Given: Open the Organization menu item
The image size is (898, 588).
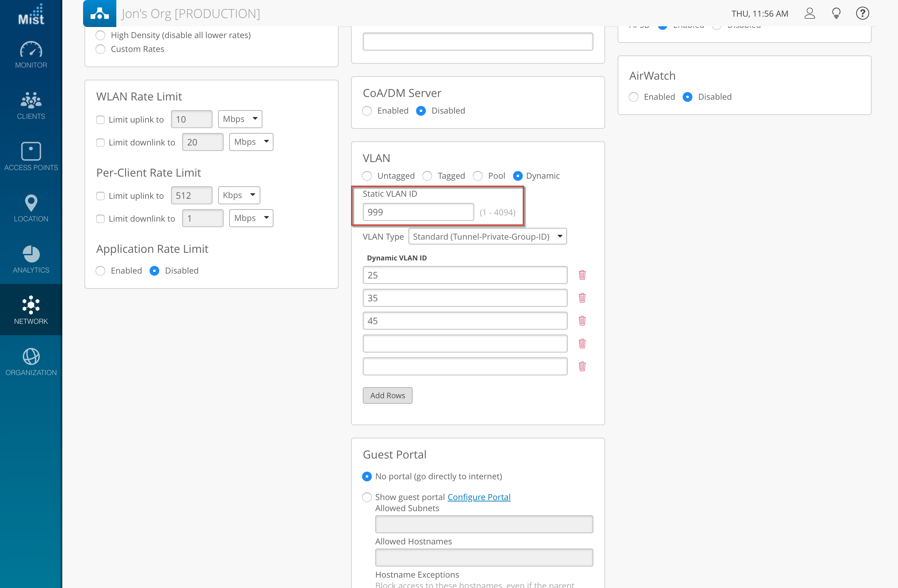Looking at the screenshot, I should click(x=31, y=362).
